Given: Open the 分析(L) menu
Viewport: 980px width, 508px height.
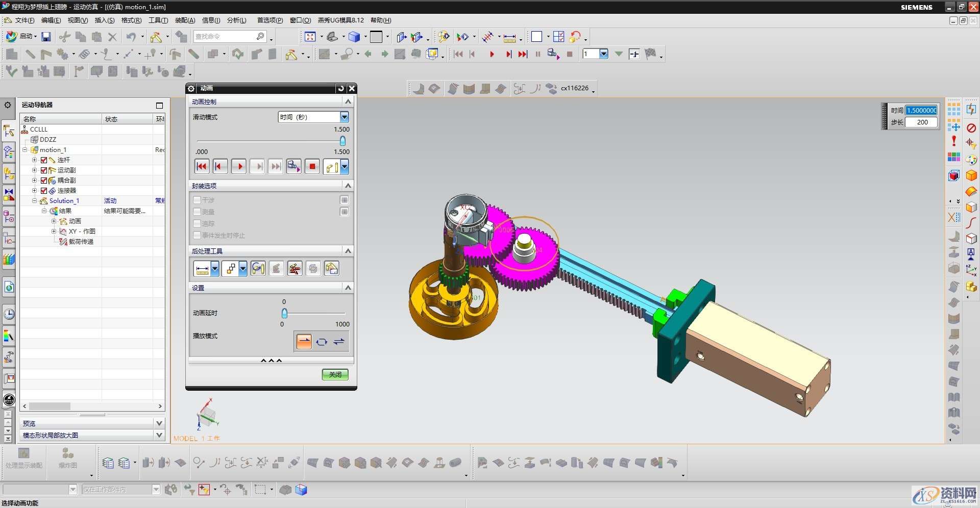Looking at the screenshot, I should coord(236,20).
